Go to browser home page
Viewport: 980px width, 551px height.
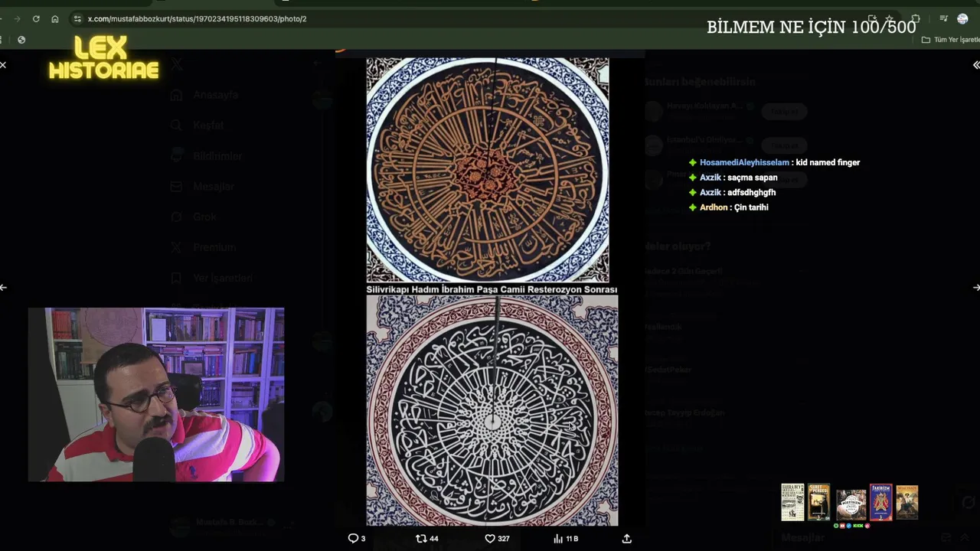click(55, 18)
